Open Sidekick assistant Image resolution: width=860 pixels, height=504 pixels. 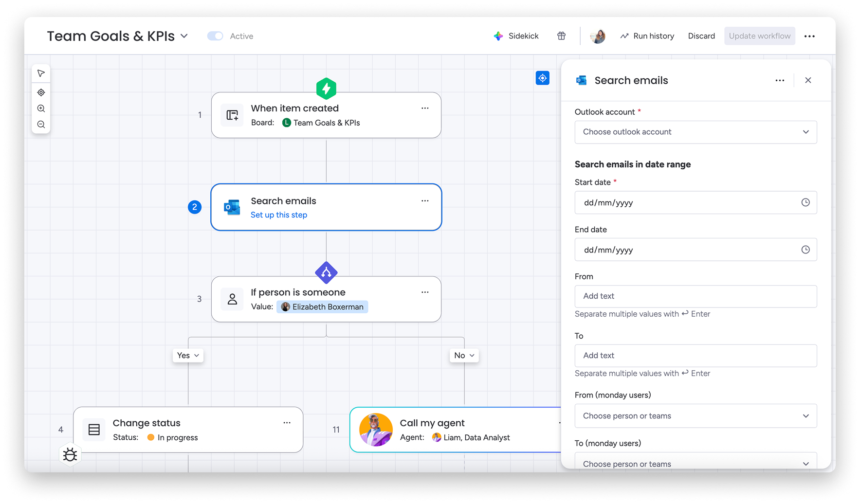tap(516, 36)
